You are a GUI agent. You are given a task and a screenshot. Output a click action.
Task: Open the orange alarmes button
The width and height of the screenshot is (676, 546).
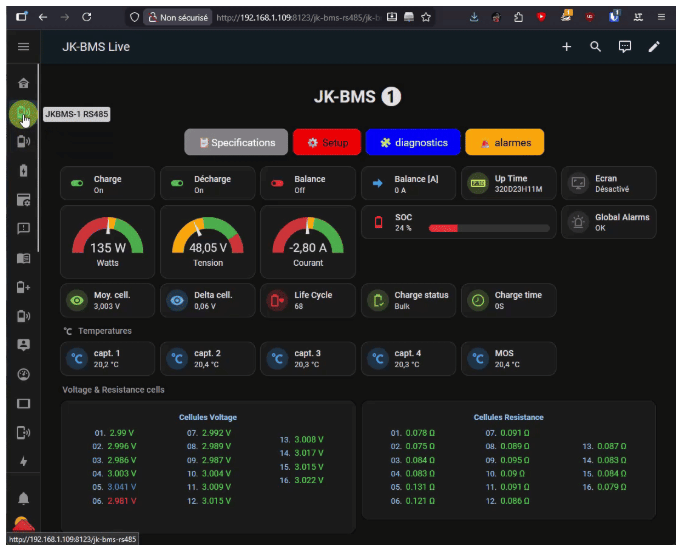(x=505, y=142)
